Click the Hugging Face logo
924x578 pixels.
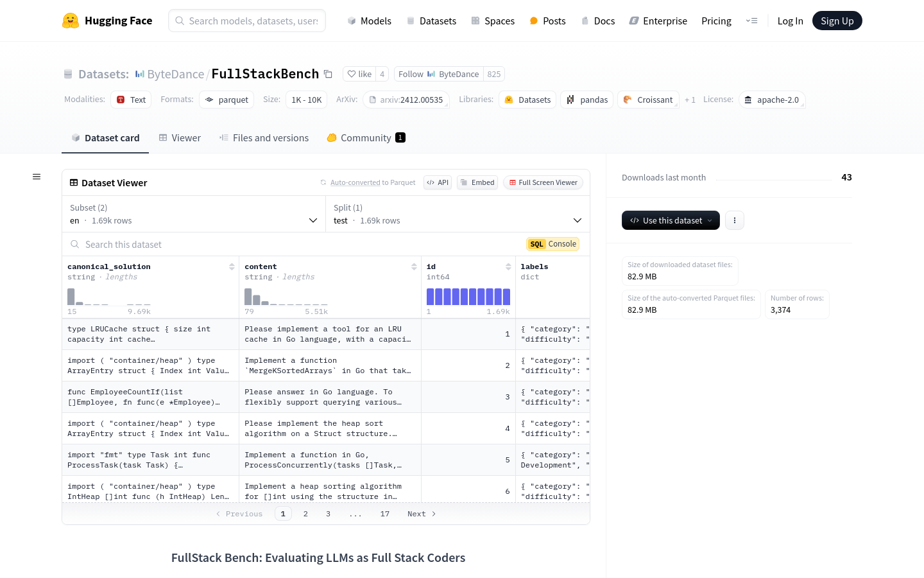point(107,21)
